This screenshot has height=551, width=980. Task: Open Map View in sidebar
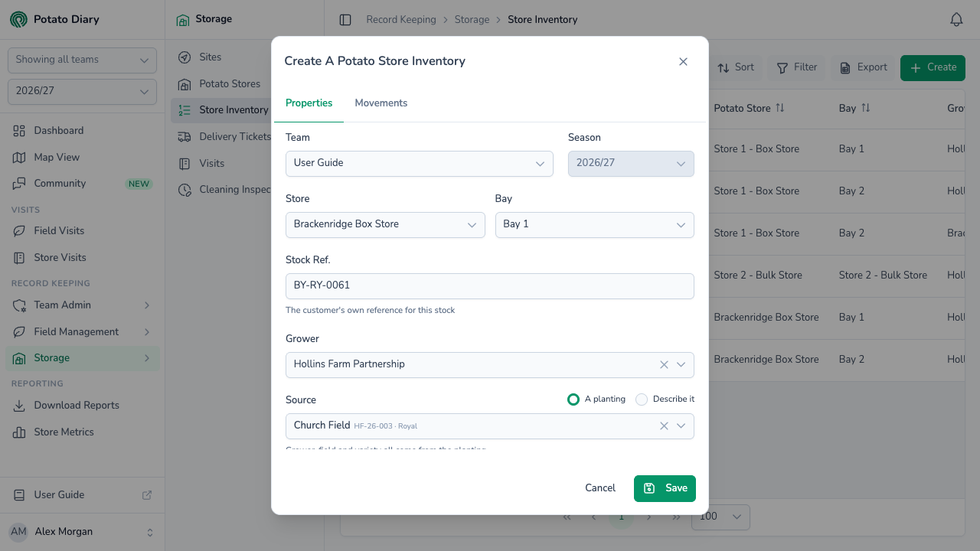pos(83,157)
